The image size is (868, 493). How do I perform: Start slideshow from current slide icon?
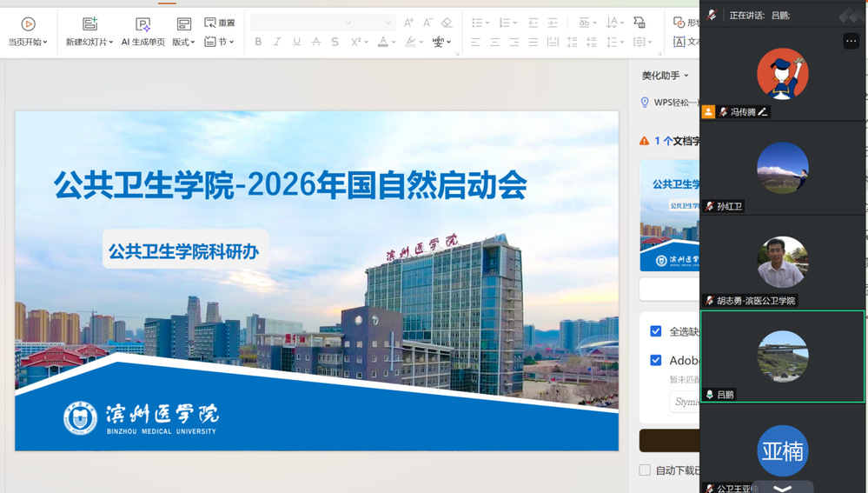(x=28, y=23)
